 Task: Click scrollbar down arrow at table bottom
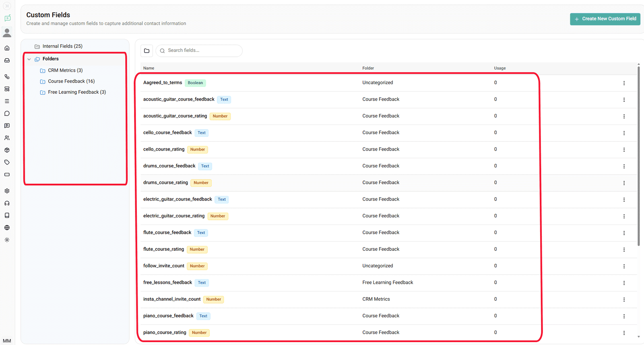639,337
